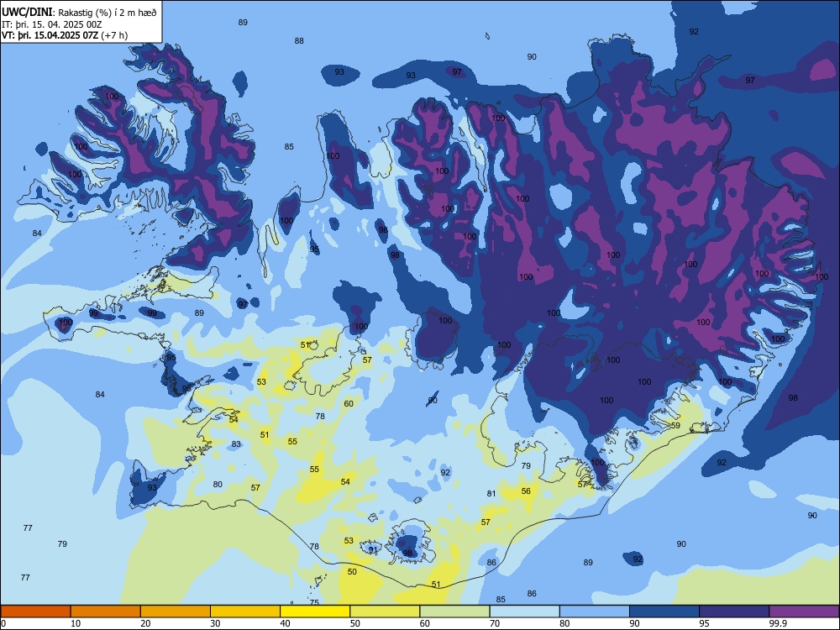Click the map value 75

(314, 602)
